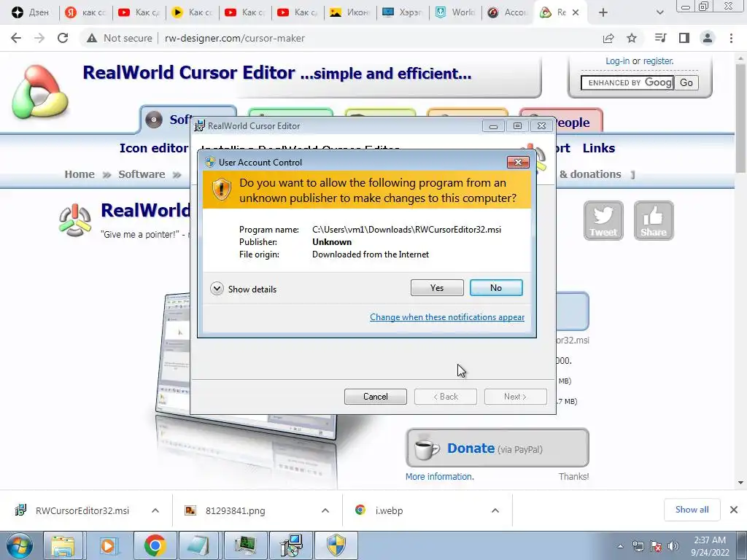Open Change when these notifications appear link
747x560 pixels.
tap(447, 317)
